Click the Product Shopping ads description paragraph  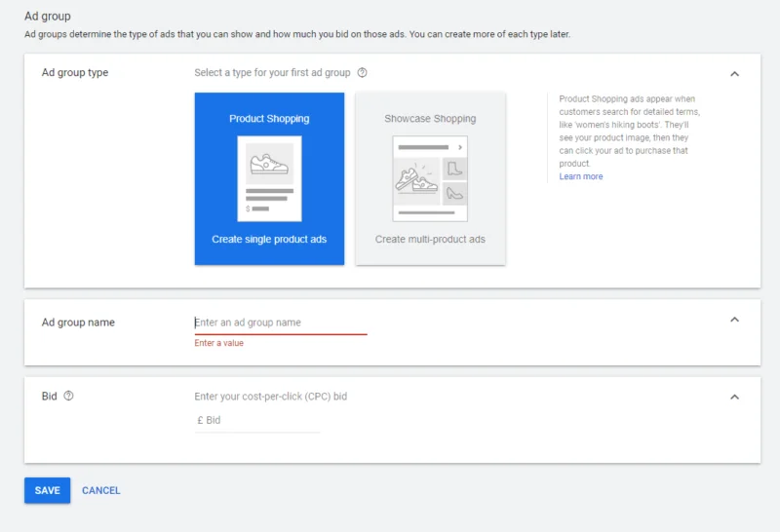[629, 132]
